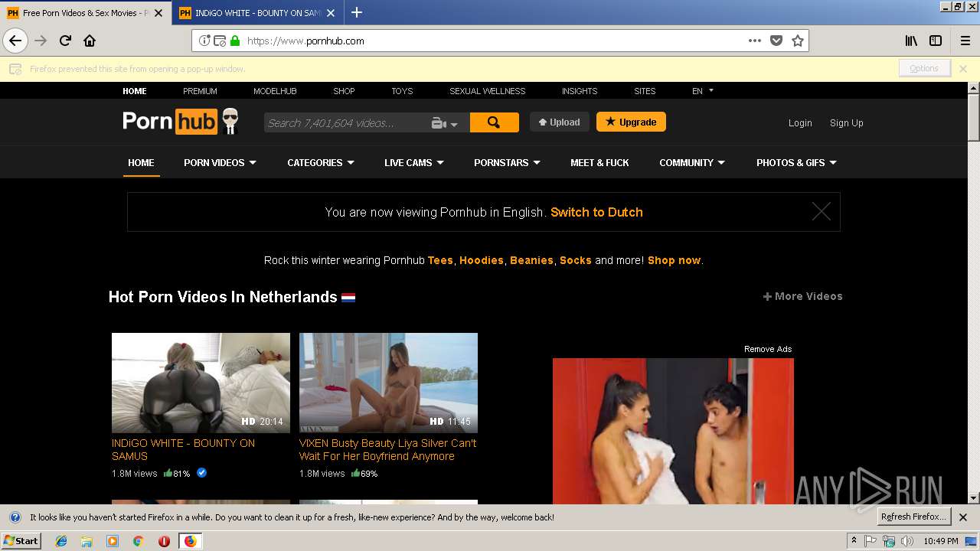This screenshot has height=551, width=980.
Task: Reload the current page
Action: click(65, 41)
